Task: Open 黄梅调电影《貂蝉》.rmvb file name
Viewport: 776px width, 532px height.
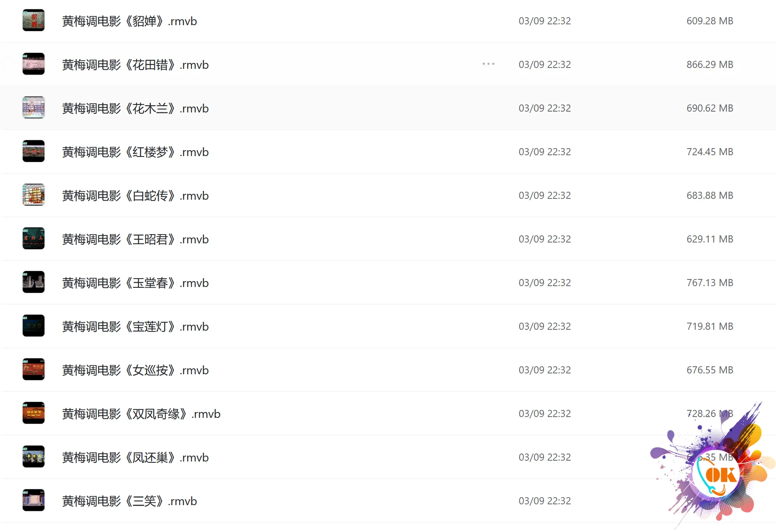Action: (129, 21)
